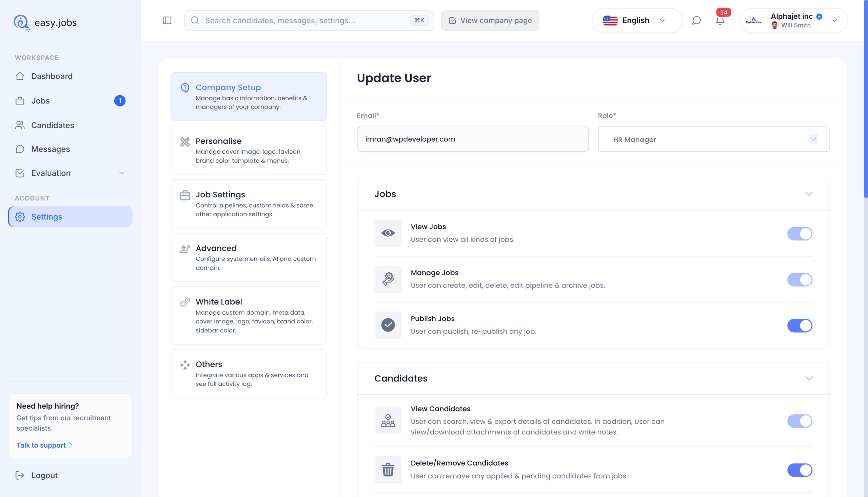Open the messages chat bubble icon in header

[x=696, y=20]
